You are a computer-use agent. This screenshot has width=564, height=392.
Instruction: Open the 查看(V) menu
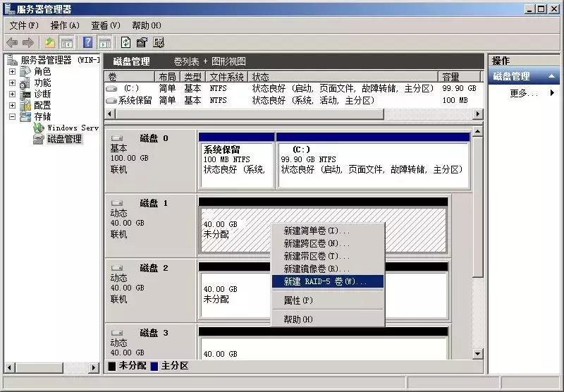pos(106,25)
